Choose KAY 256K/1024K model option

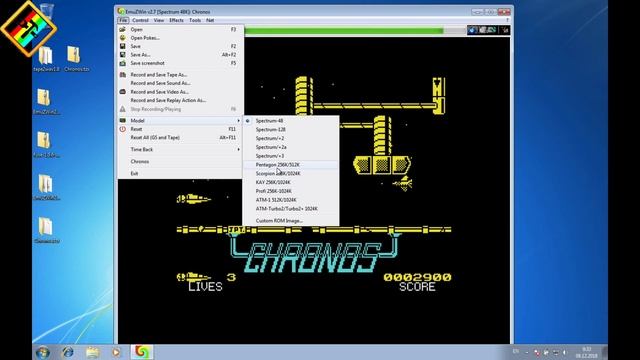click(291, 182)
